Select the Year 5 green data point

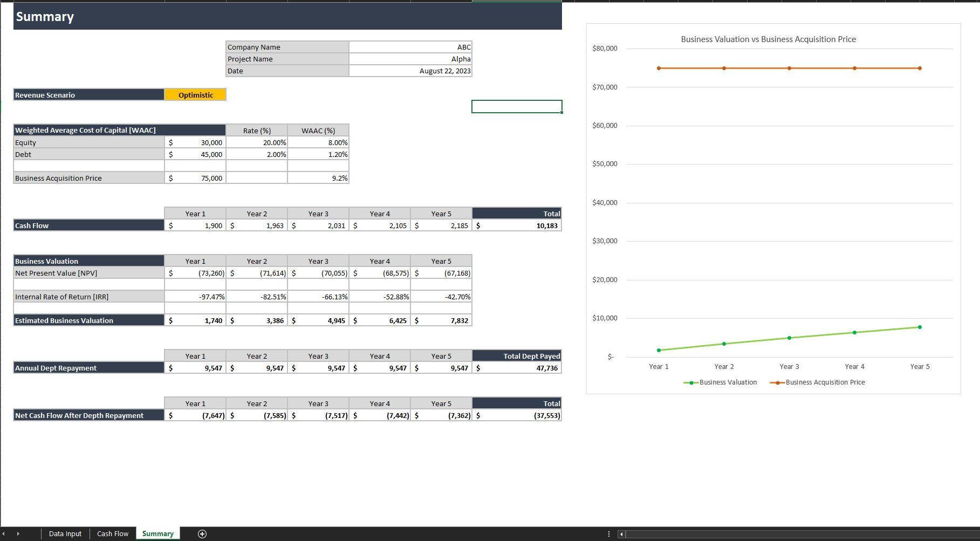point(920,327)
